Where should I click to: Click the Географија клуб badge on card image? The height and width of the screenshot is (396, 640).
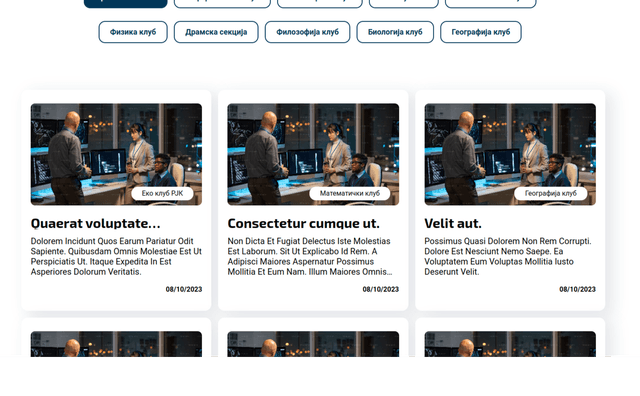pyautogui.click(x=551, y=193)
